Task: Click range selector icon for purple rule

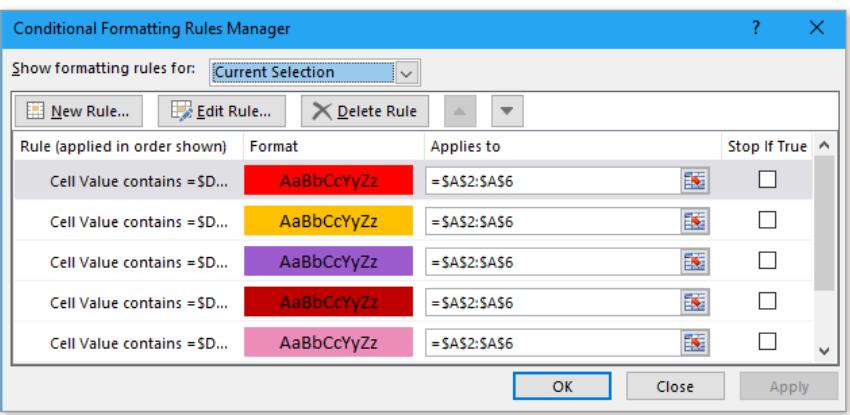Action: tap(693, 260)
